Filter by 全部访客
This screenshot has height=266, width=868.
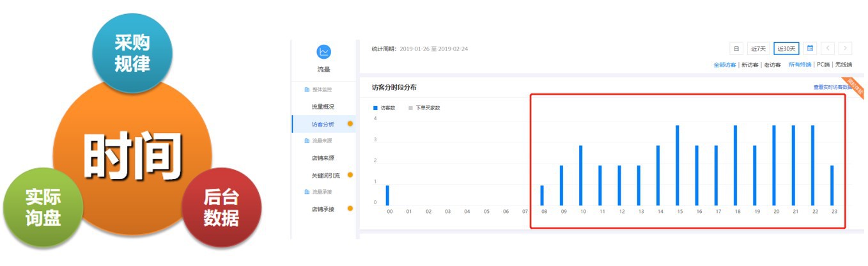(725, 65)
